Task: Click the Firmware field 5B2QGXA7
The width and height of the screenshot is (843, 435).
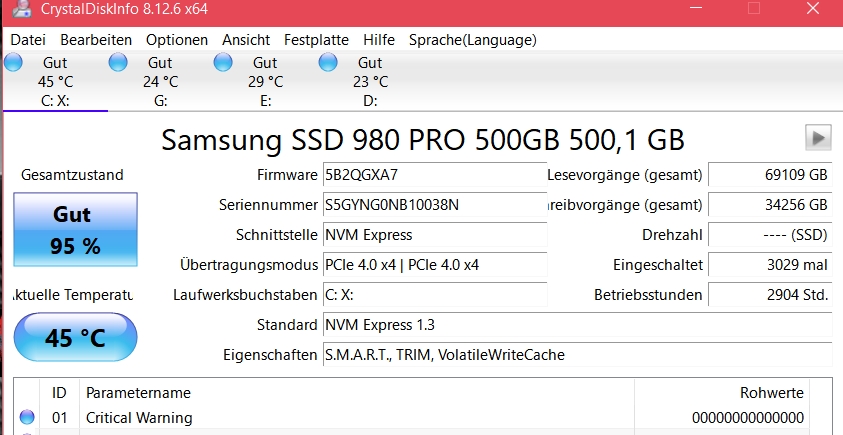Action: 434,175
